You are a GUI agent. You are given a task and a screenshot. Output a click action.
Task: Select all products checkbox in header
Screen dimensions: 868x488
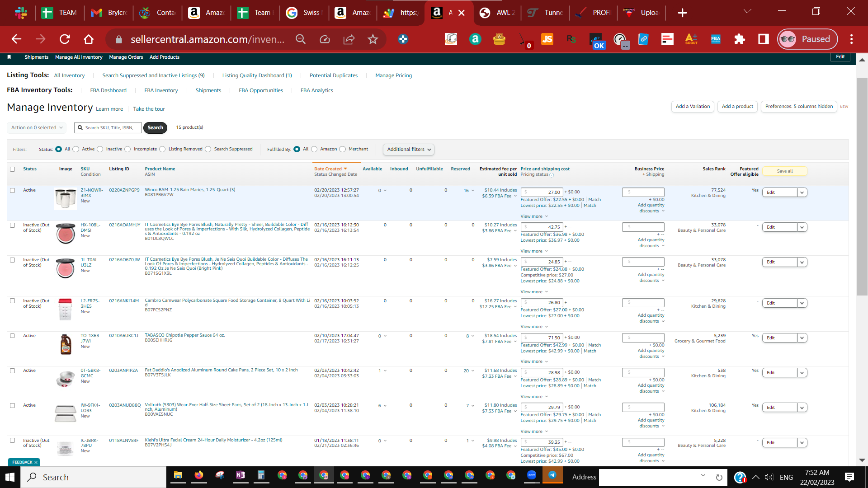point(13,169)
